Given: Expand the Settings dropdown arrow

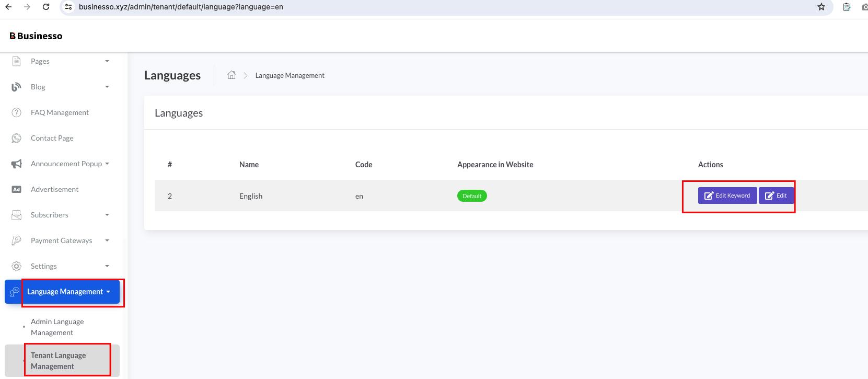Looking at the screenshot, I should pos(107,266).
